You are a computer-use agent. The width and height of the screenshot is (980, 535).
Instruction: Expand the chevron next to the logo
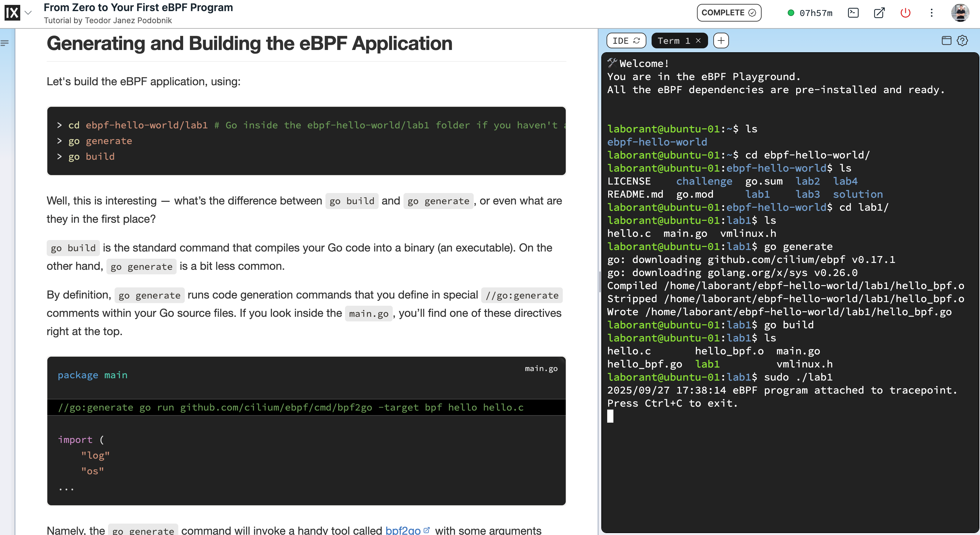point(28,12)
